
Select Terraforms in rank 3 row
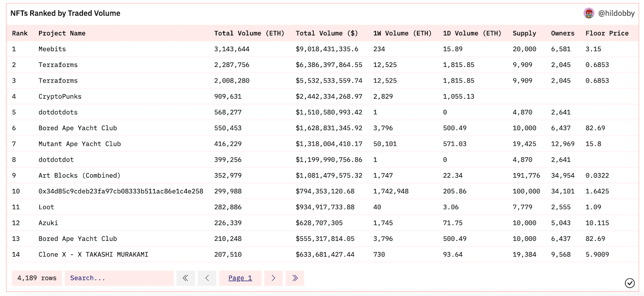tap(58, 81)
